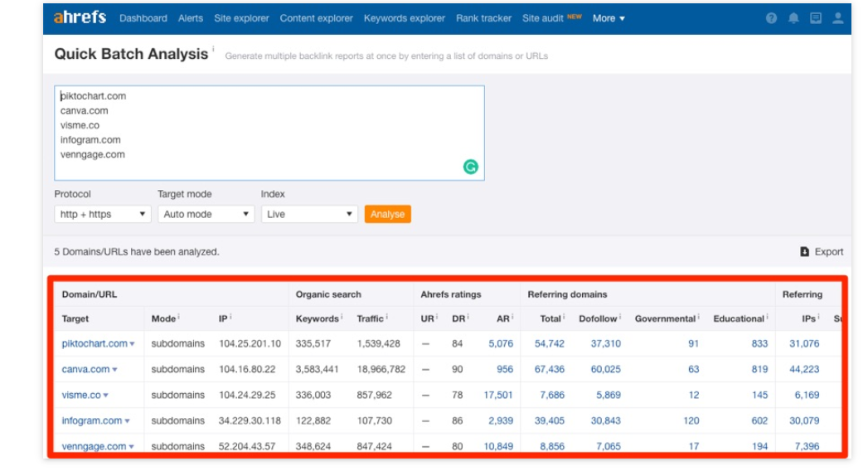Click infogram referring IPs 30,079
The width and height of the screenshot is (868, 471).
pyautogui.click(x=804, y=420)
